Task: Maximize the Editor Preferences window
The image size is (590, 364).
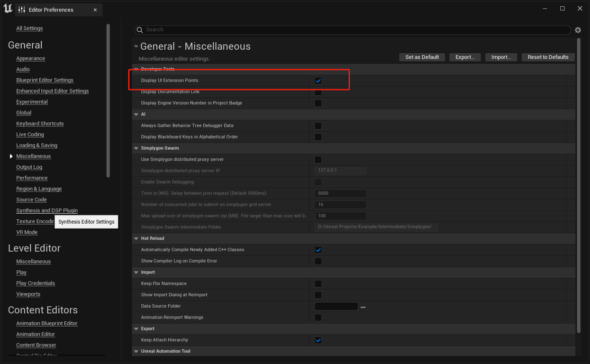Action: click(562, 9)
